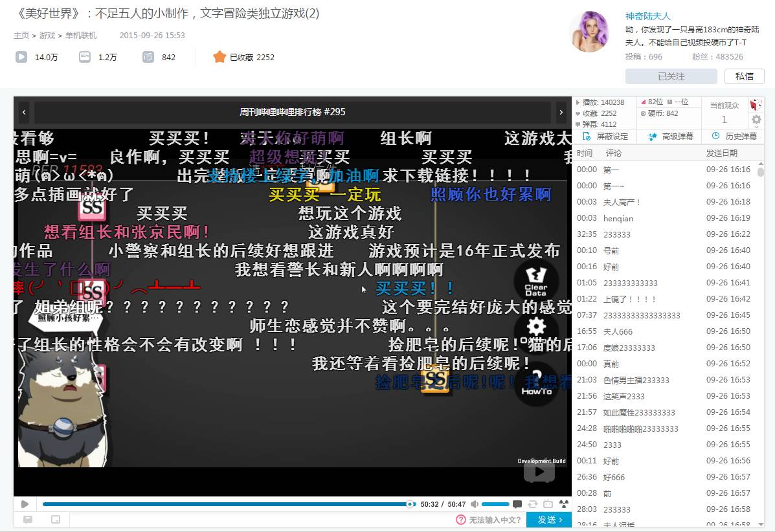Viewport: 775px width, 532px height.
Task: Mute the video volume speaker icon
Action: point(475,503)
